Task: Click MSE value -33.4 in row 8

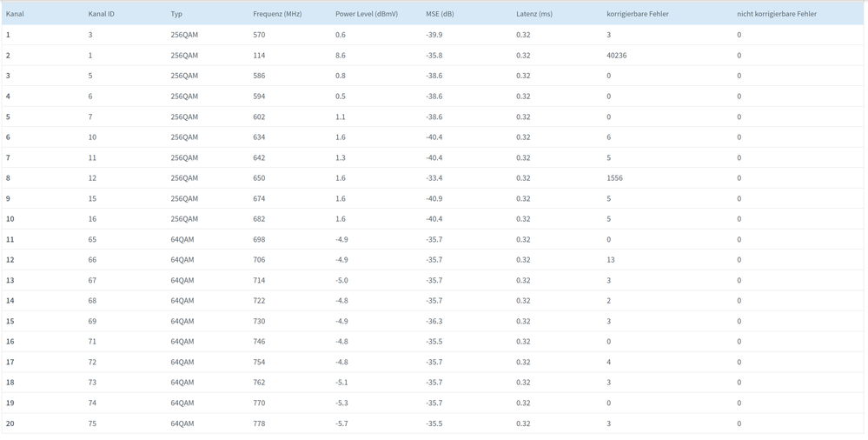Action: (x=434, y=178)
